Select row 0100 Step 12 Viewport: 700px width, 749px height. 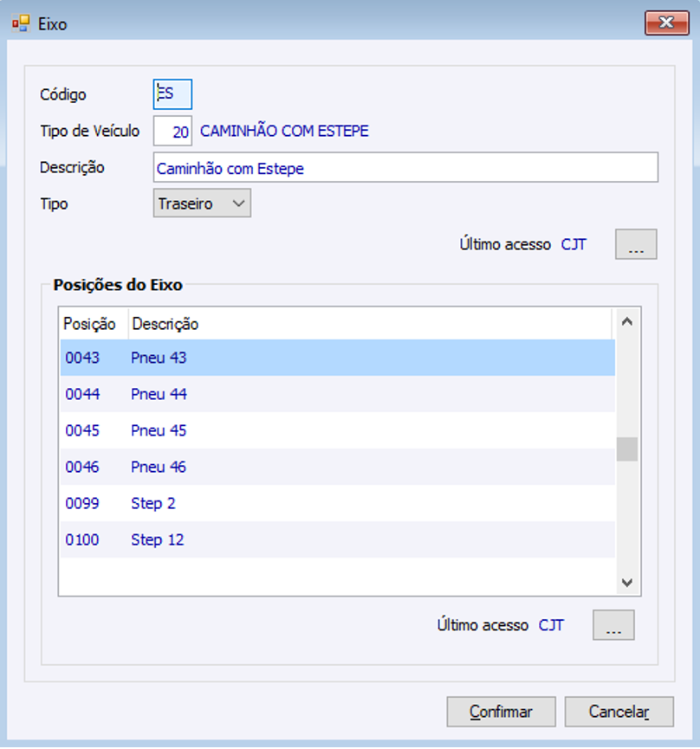337,539
